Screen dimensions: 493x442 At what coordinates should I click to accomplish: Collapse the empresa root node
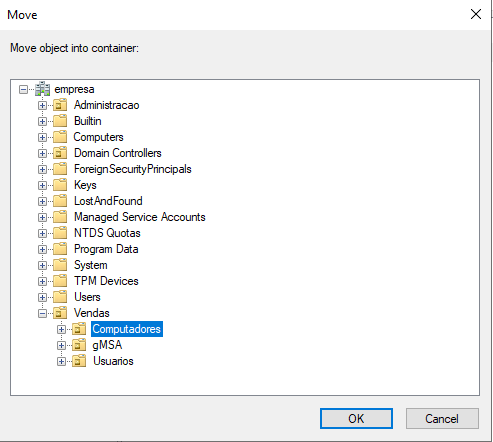click(x=23, y=89)
